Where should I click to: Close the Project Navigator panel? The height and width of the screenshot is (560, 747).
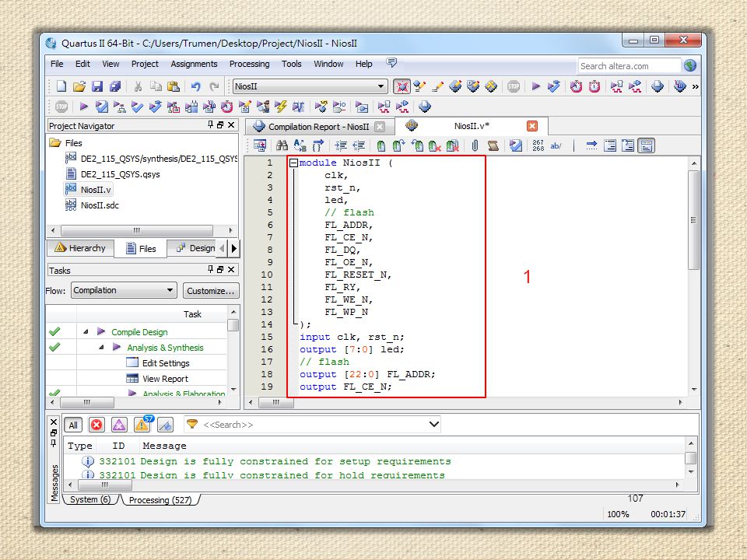pyautogui.click(x=231, y=124)
